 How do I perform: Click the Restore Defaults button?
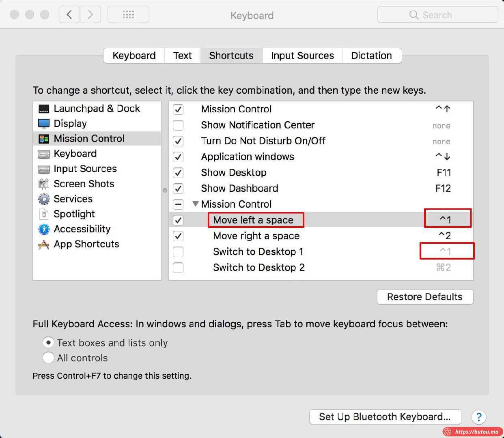(424, 297)
